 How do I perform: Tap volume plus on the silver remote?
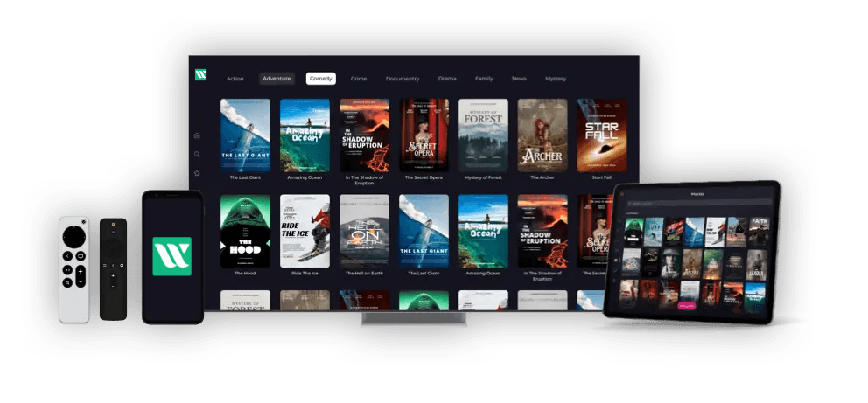coord(80,271)
